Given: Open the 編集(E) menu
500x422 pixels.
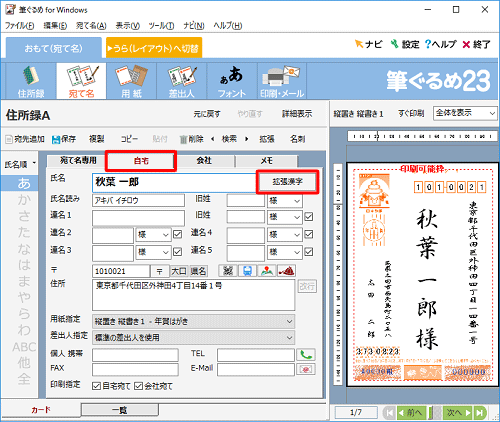Looking at the screenshot, I should point(55,25).
